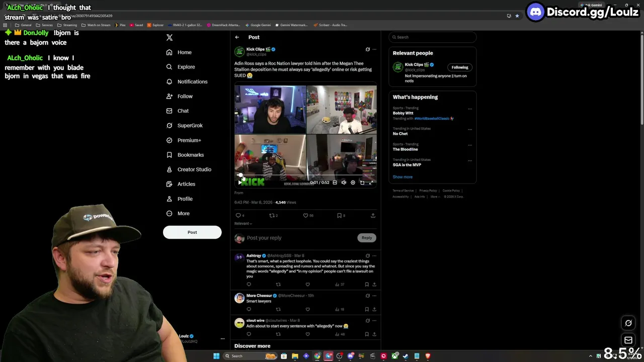Open Steam from the taskbar

point(406,356)
